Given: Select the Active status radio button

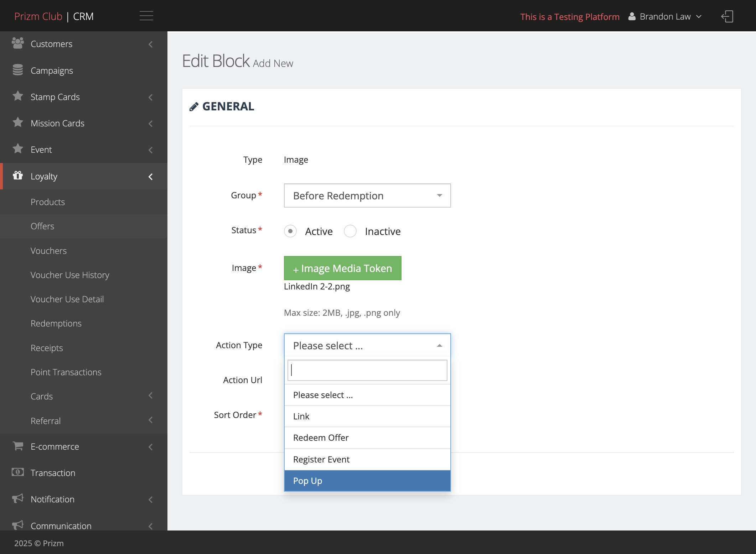Looking at the screenshot, I should click(290, 231).
